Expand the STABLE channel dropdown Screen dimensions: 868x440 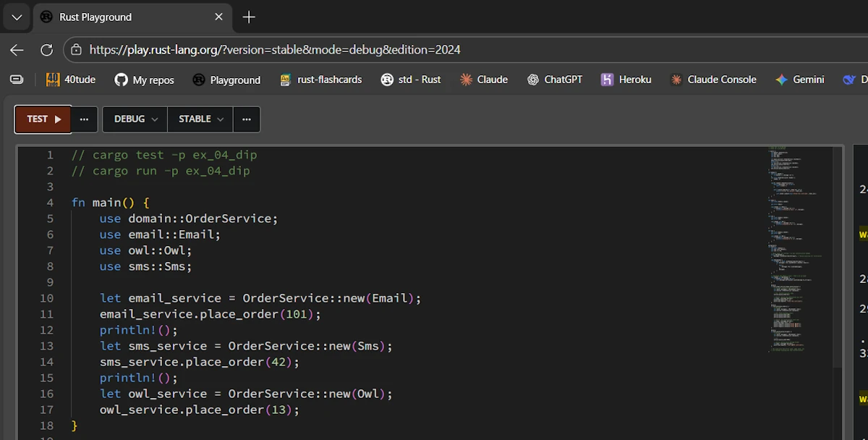pyautogui.click(x=200, y=119)
